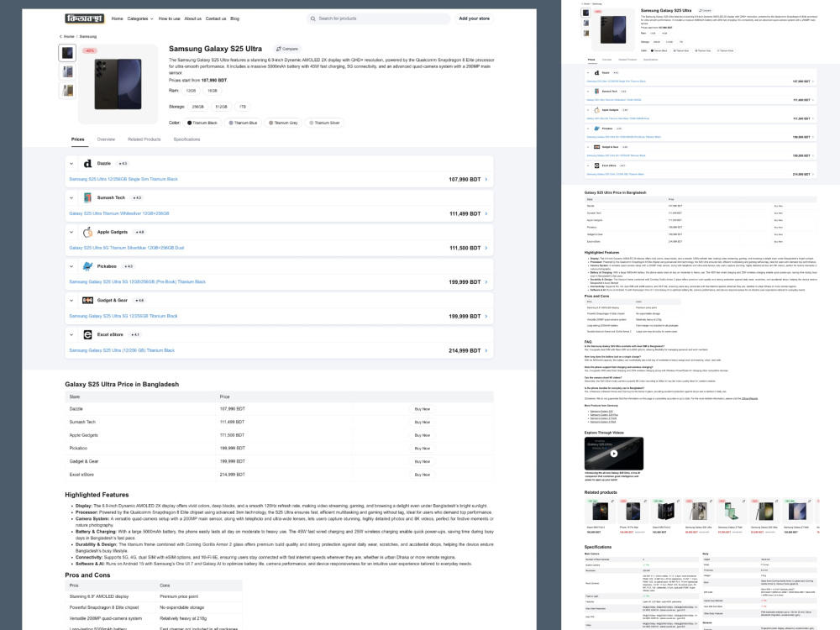Viewport: 840px width, 630px height.
Task: Pick the Titanium Blue color swatch
Action: (243, 123)
